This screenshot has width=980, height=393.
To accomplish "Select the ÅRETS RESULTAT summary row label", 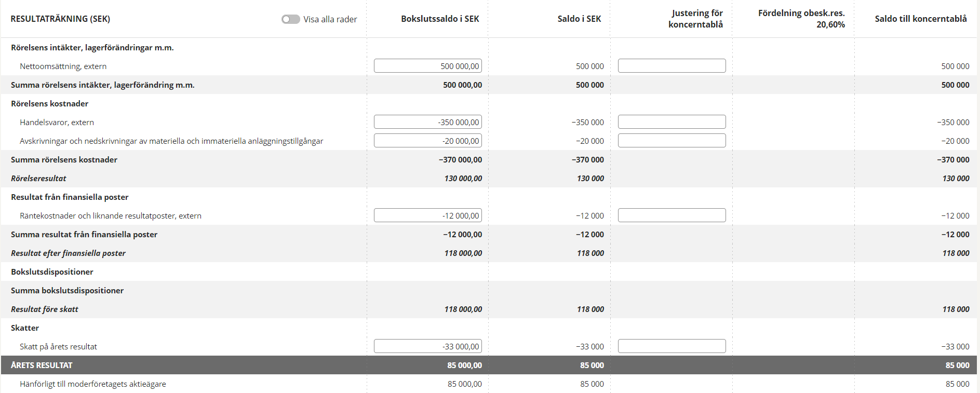I will tap(42, 365).
